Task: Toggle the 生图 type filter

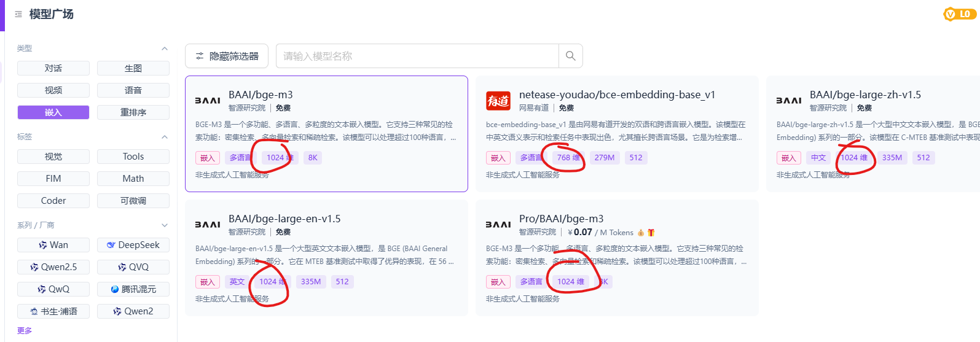Action: click(x=133, y=68)
